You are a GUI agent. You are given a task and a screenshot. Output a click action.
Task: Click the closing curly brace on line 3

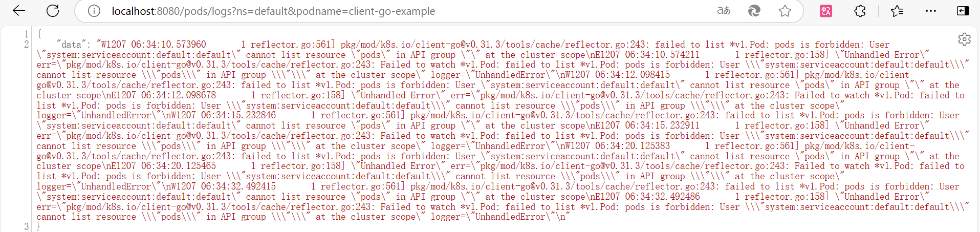(38, 226)
